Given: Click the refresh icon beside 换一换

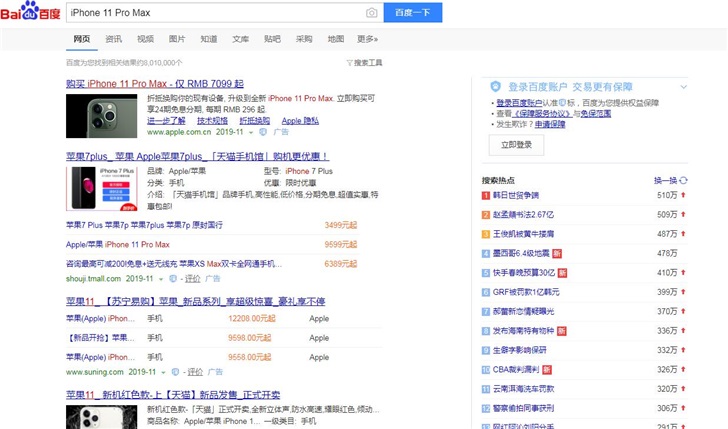Looking at the screenshot, I should click(x=683, y=180).
